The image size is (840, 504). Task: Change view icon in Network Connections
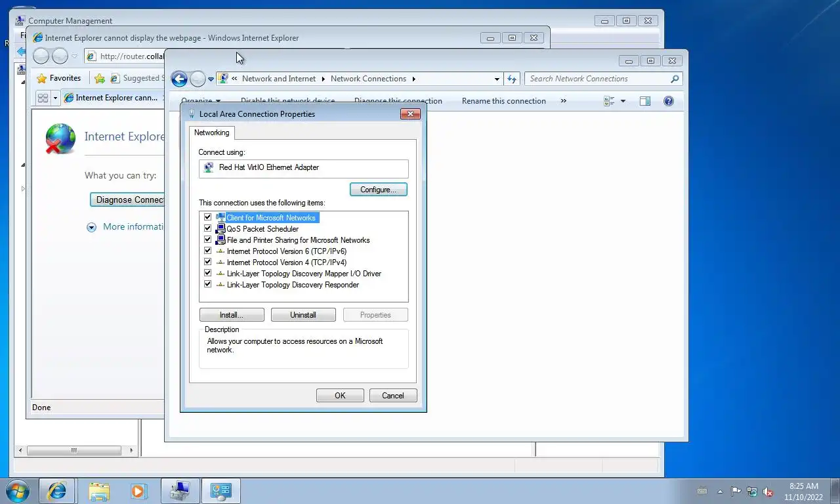(x=609, y=101)
